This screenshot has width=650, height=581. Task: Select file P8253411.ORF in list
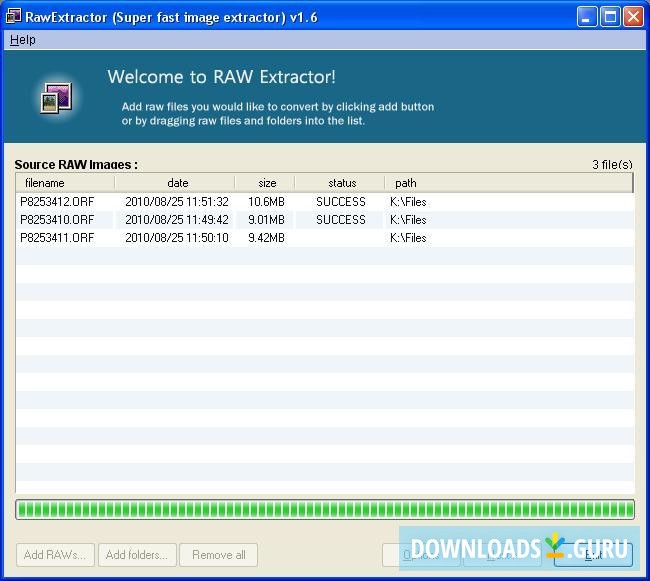[57, 238]
